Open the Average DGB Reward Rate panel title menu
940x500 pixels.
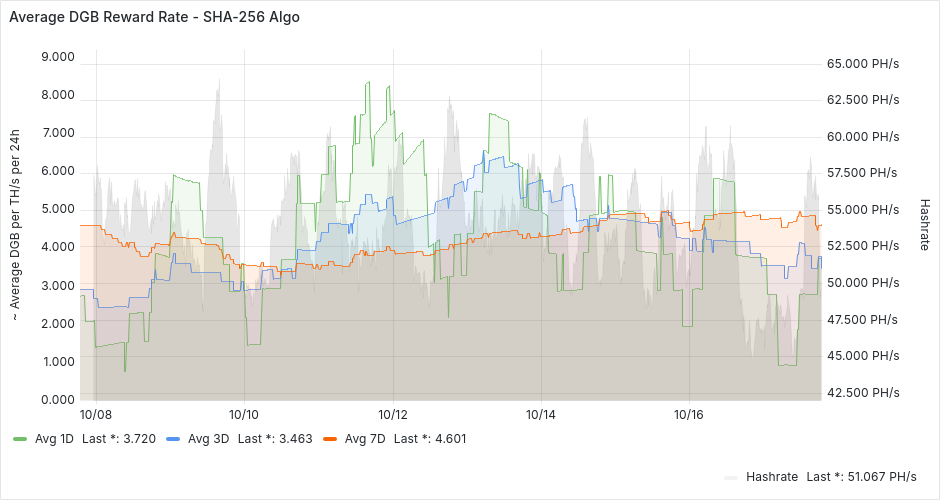pos(153,17)
